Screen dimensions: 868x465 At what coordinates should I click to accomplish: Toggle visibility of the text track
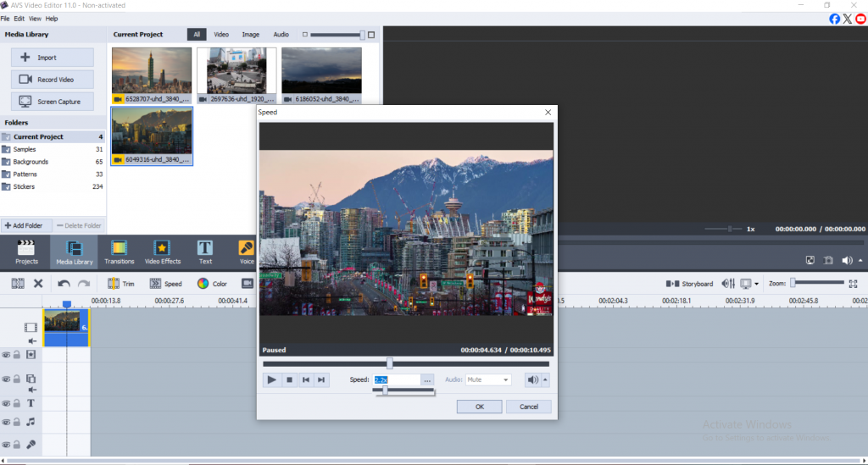tap(6, 403)
